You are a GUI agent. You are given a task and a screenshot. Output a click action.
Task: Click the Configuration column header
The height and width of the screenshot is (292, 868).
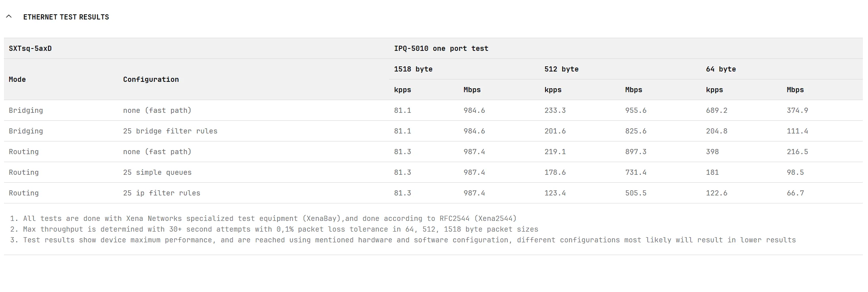coord(151,79)
